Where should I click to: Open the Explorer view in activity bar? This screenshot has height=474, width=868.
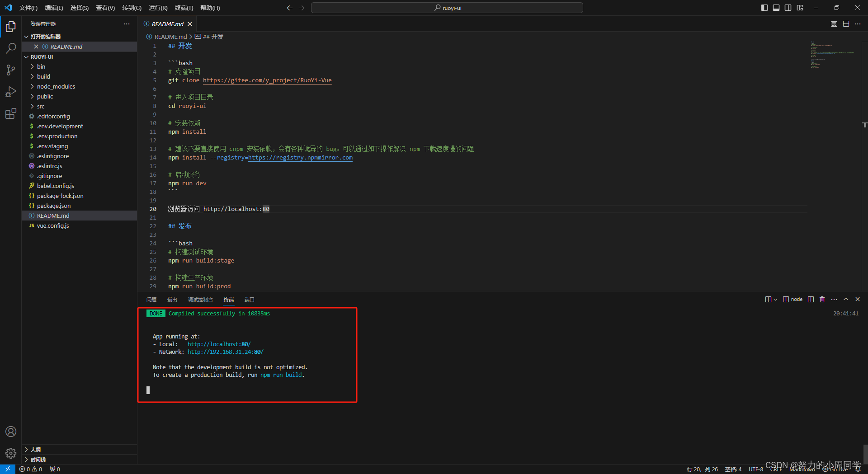(11, 27)
